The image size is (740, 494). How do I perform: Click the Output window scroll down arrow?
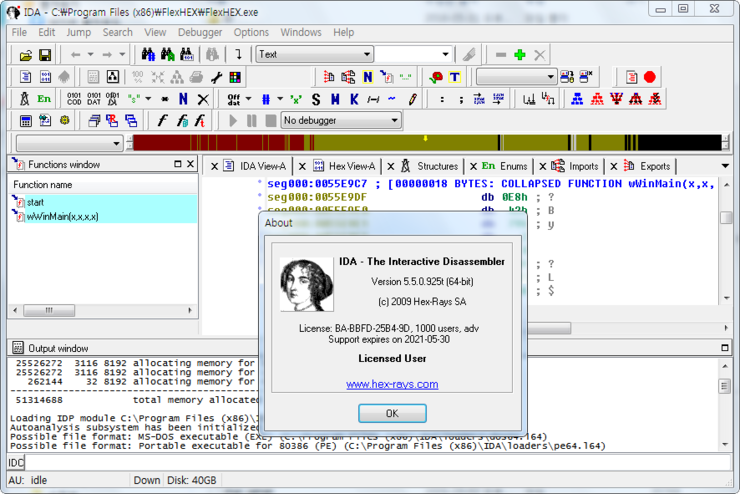pyautogui.click(x=725, y=444)
